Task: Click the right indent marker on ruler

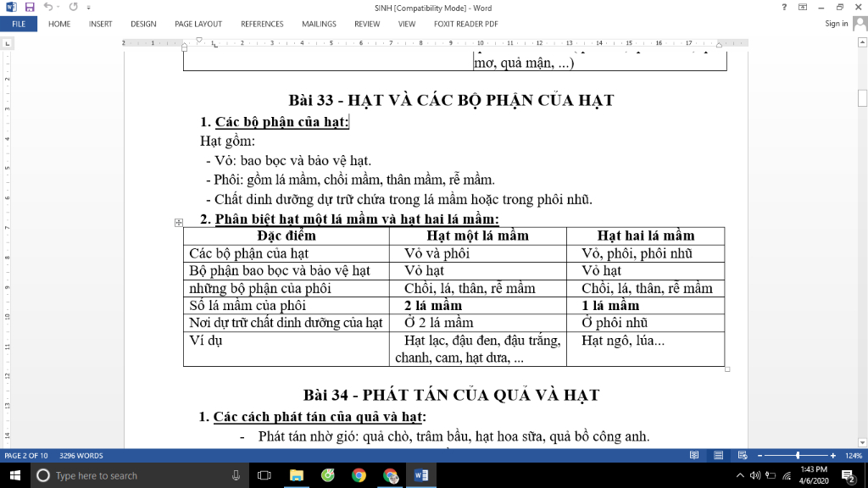Action: [x=719, y=45]
